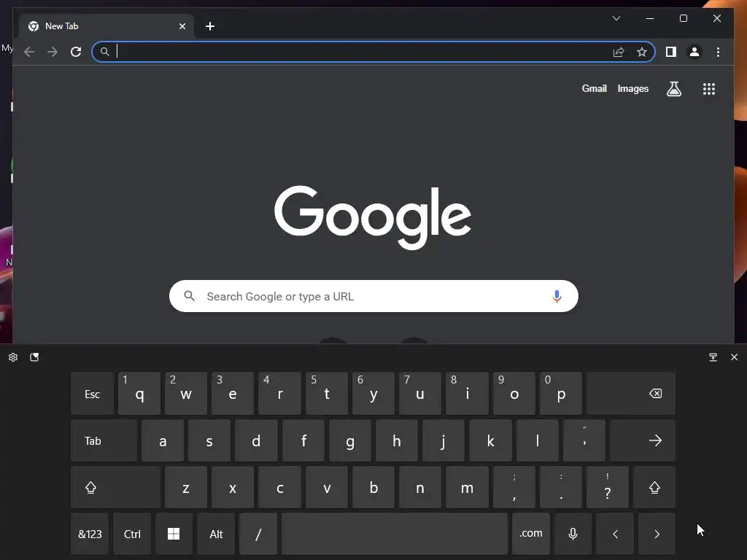The width and height of the screenshot is (747, 560).
Task: Tap the b key
Action: 373,487
